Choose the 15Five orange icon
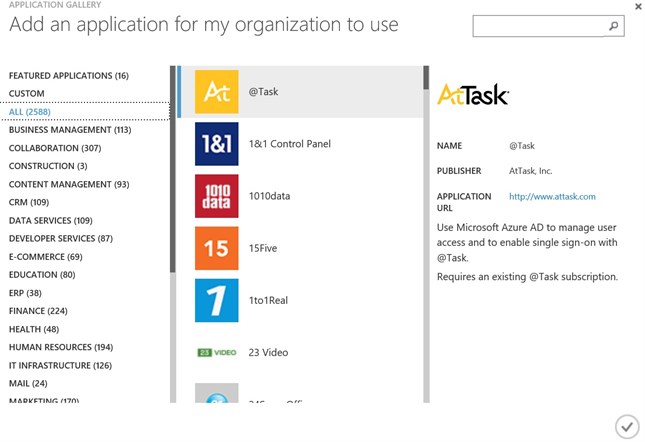645x442 pixels. pyautogui.click(x=216, y=248)
